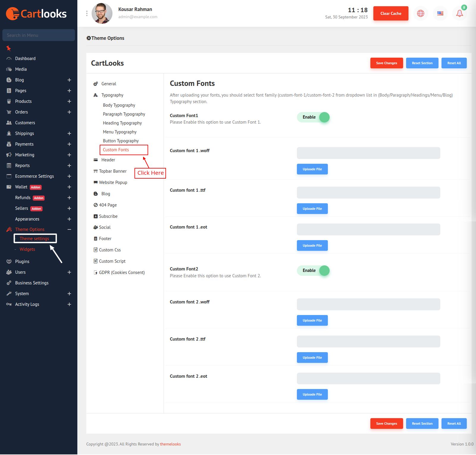This screenshot has width=476, height=455.
Task: Toggle the Custom Font2 Enable switch
Action: 313,271
